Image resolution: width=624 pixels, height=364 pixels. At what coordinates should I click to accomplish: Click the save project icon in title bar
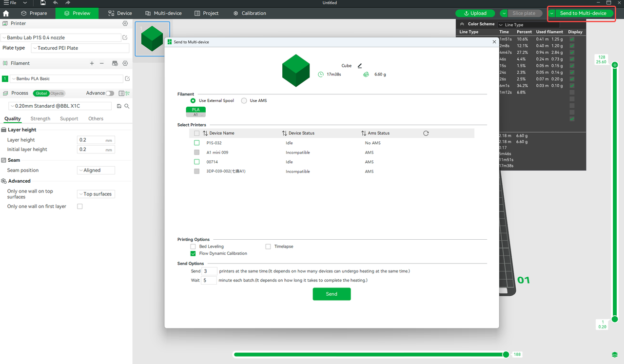tap(43, 3)
